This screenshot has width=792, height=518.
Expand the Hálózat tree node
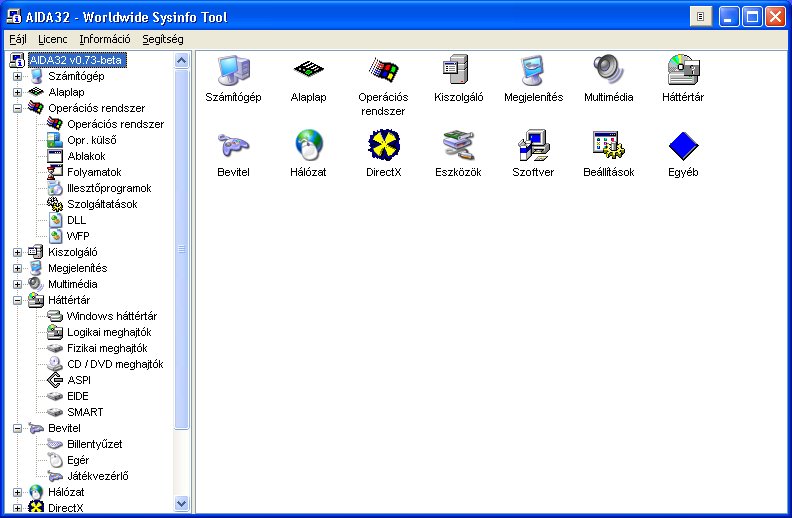(x=18, y=492)
